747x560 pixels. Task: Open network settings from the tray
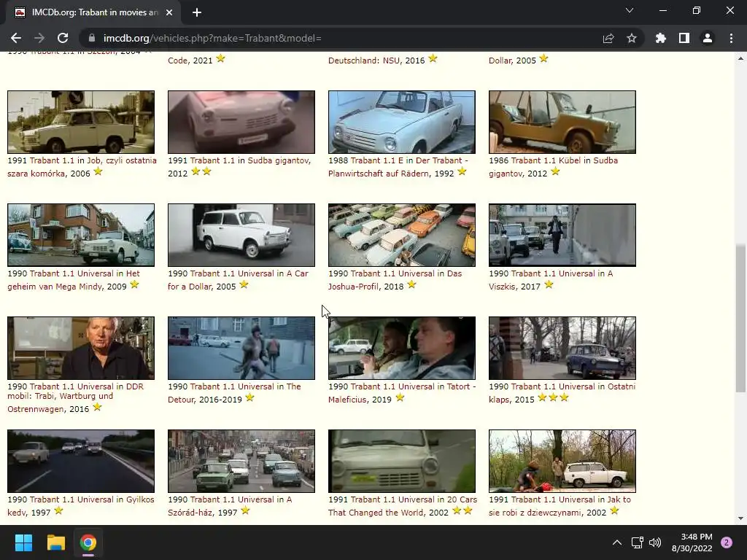(638, 542)
